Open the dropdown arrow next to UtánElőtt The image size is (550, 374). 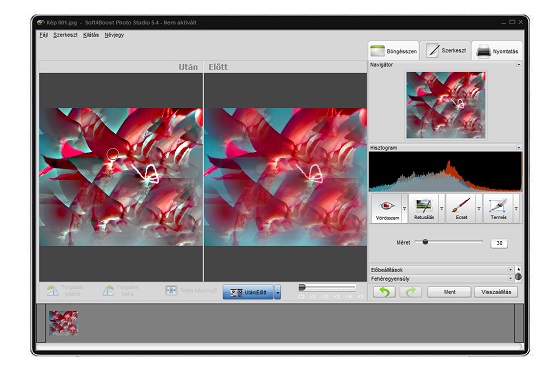click(277, 292)
